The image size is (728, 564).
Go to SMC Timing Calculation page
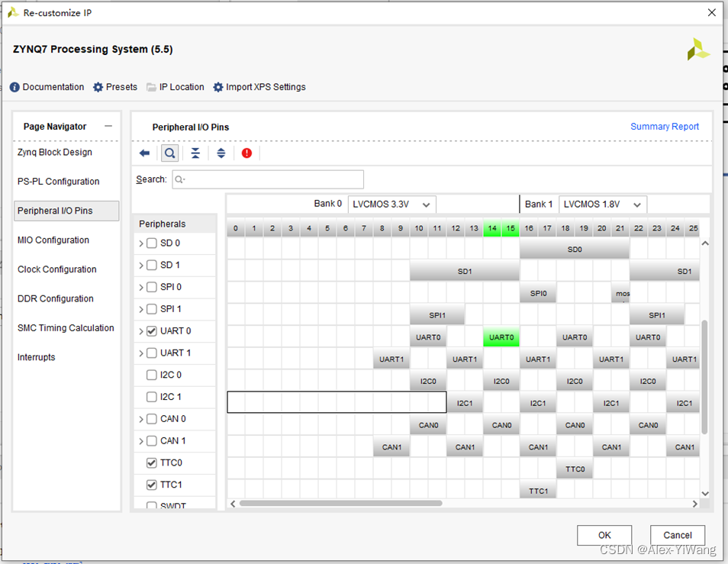(66, 327)
